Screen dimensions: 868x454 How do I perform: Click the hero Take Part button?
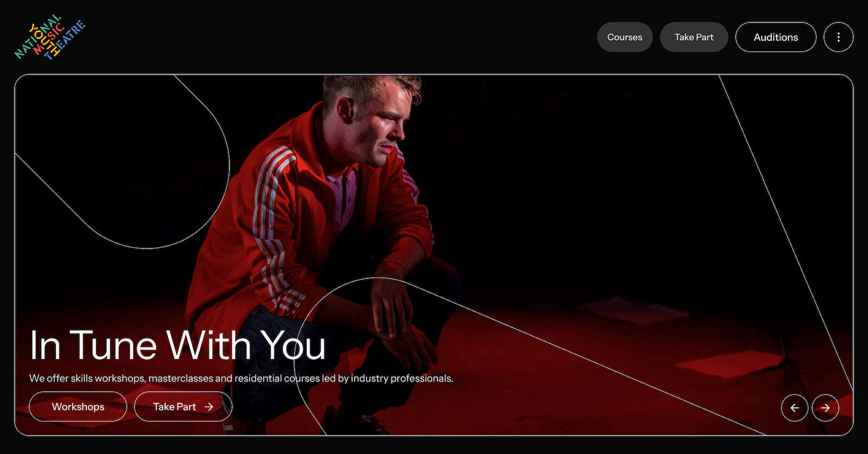183,407
